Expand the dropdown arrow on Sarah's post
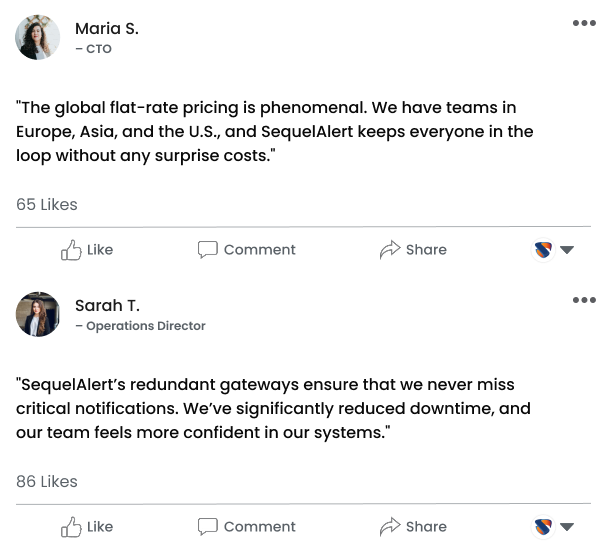The image size is (606, 554). (567, 527)
